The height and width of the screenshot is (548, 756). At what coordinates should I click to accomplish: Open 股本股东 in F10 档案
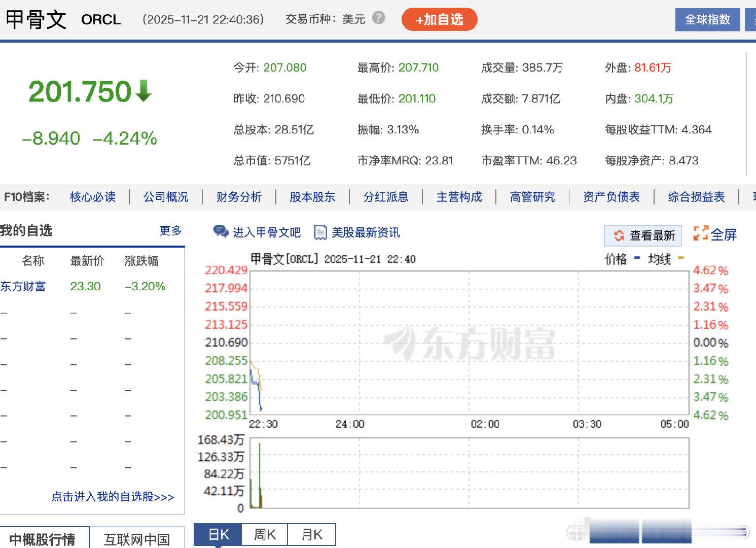coord(312,197)
